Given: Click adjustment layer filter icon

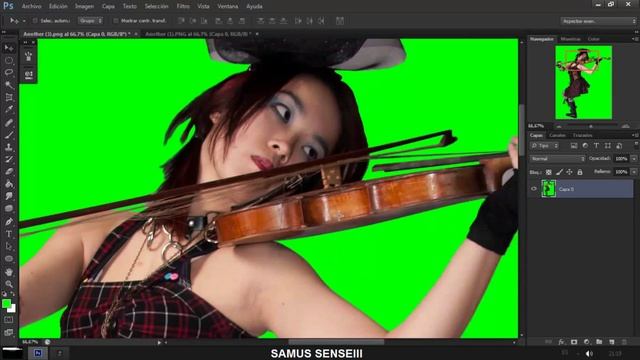Looking at the screenshot, I should (585, 146).
